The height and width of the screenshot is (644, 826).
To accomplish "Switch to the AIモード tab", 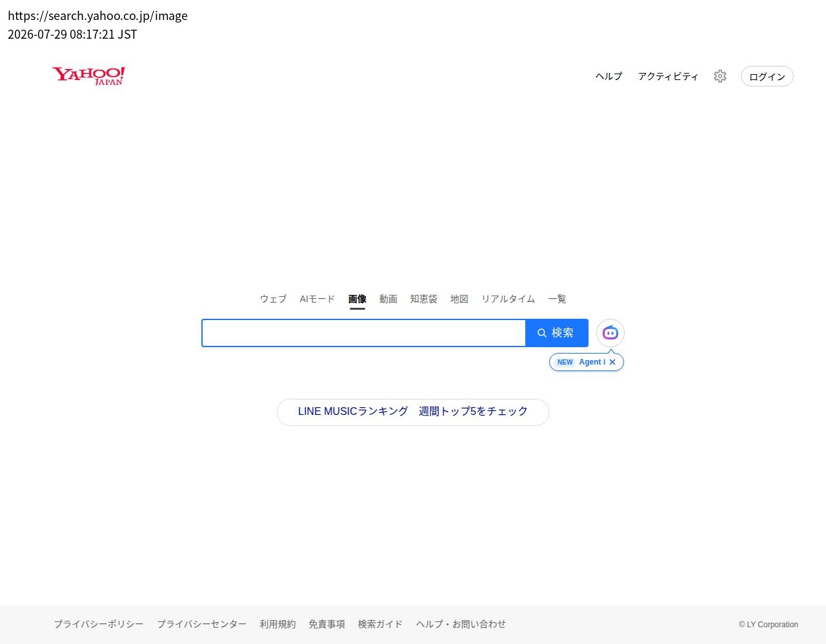I will (x=317, y=299).
